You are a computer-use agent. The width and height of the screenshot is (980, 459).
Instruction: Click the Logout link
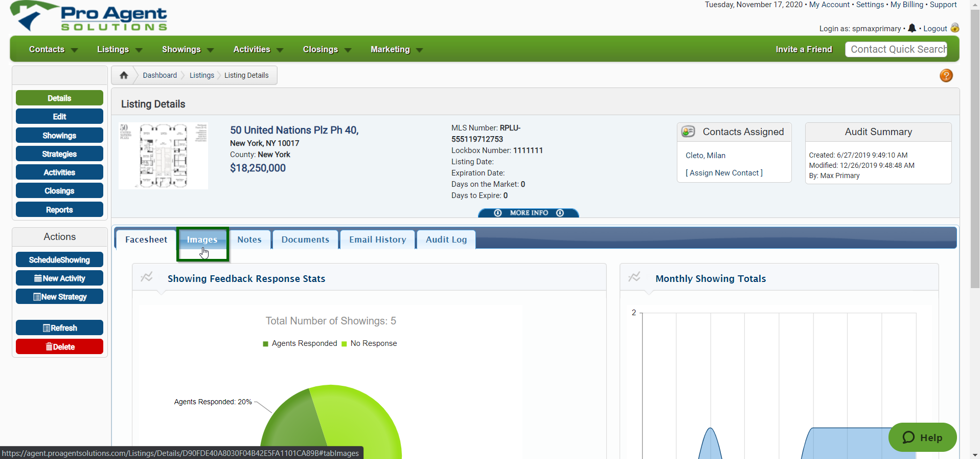click(x=935, y=29)
